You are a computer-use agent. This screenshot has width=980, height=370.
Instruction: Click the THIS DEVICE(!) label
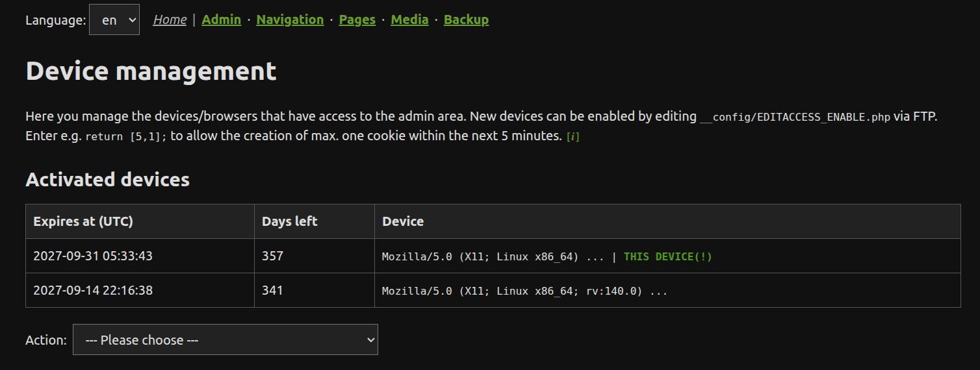pos(668,256)
